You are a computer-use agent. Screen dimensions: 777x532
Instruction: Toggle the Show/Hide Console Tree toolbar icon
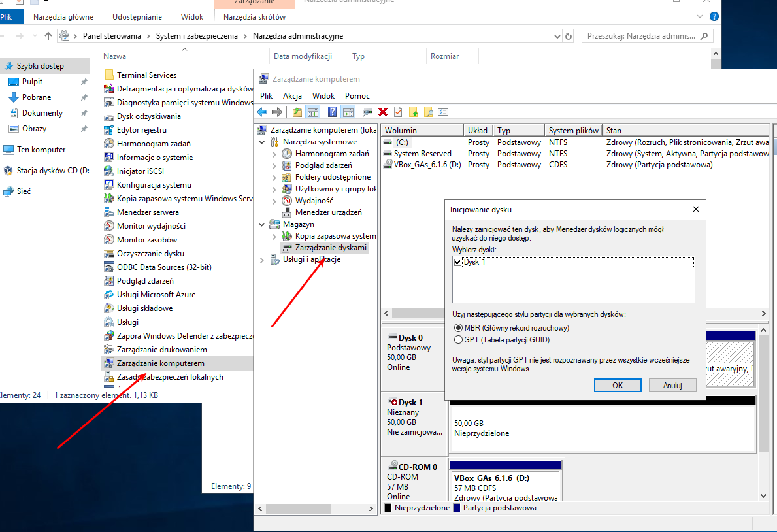tap(312, 112)
